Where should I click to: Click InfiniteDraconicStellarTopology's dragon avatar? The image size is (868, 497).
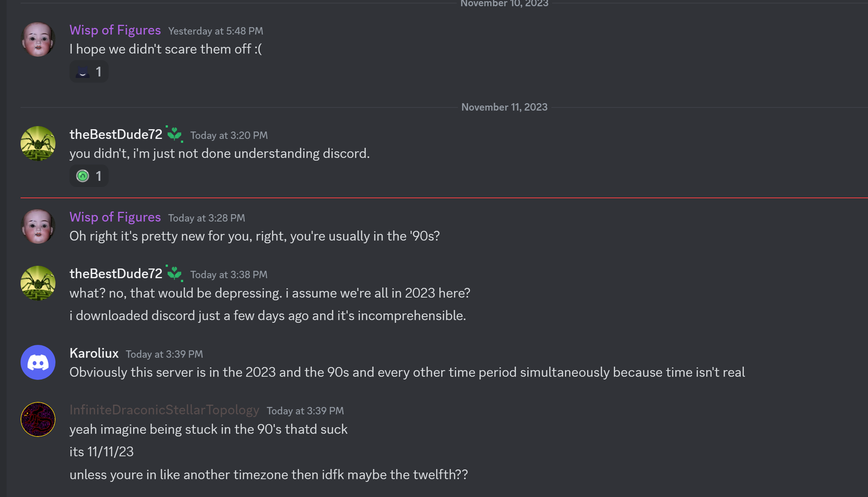click(x=38, y=419)
